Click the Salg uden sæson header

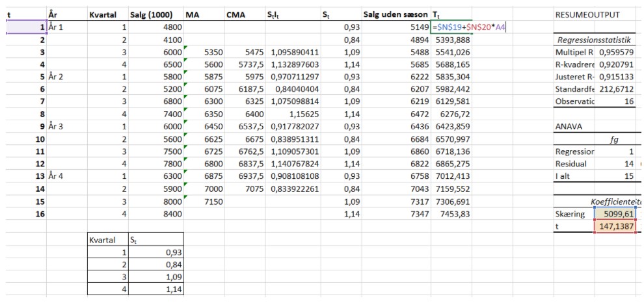396,15
